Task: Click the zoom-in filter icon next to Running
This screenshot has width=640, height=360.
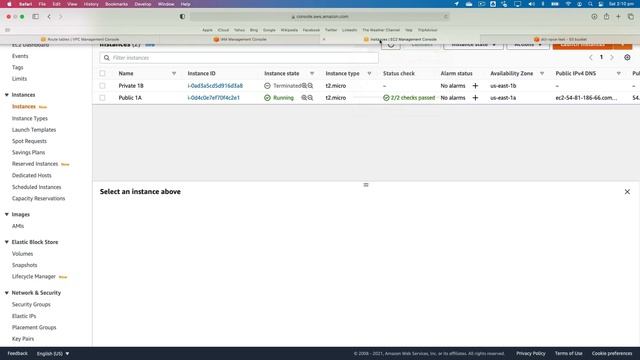Action: pos(304,98)
